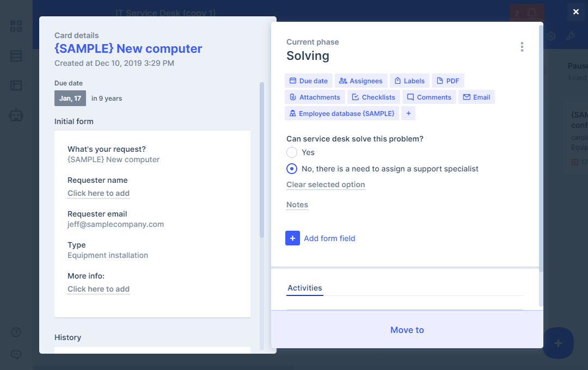Open the Assignees selector
Image resolution: width=588 pixels, height=370 pixels.
click(x=360, y=81)
